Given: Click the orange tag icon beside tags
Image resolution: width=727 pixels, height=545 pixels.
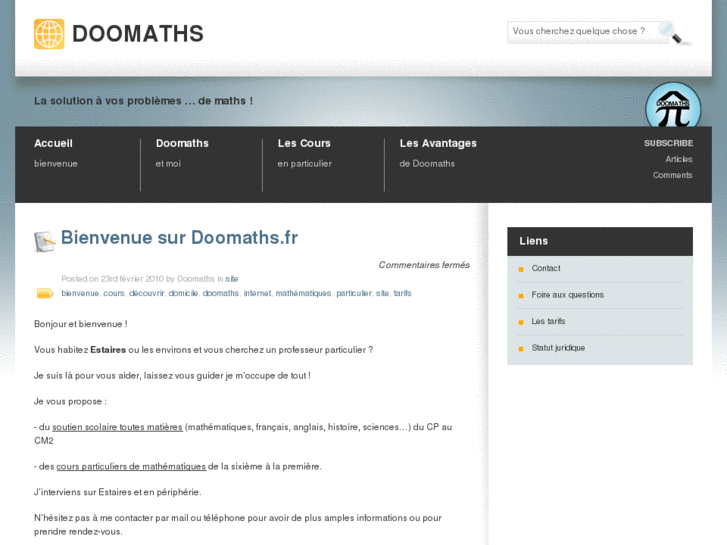Looking at the screenshot, I should (45, 294).
